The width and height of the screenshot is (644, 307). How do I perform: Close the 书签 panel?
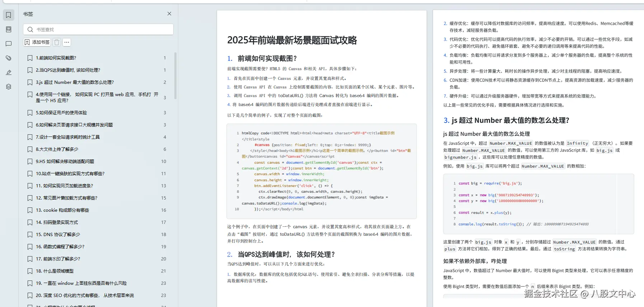tap(169, 14)
